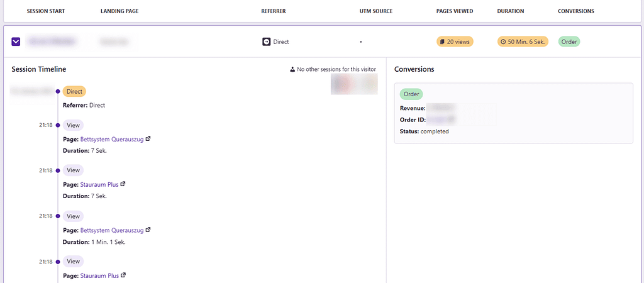Viewport: 644px width, 283px height.
Task: Click 'Duration: 1 Min. 1 Sek.' text
Action: (x=94, y=242)
